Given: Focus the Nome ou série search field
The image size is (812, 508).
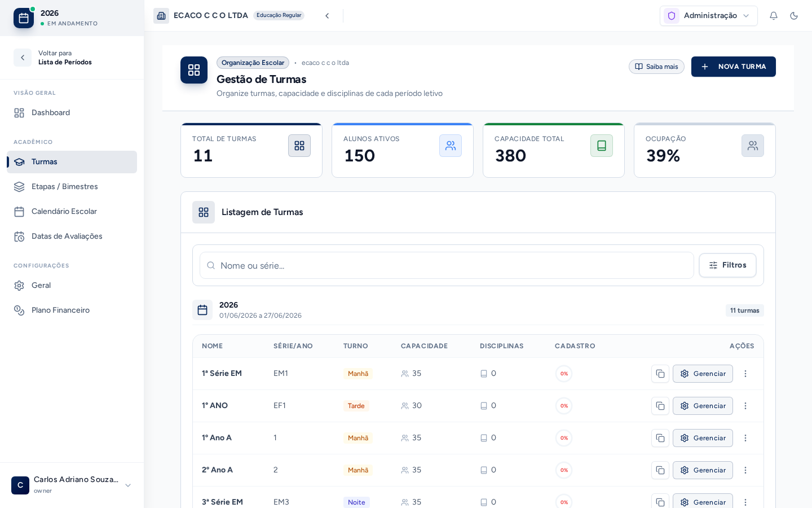Looking at the screenshot, I should (x=447, y=265).
